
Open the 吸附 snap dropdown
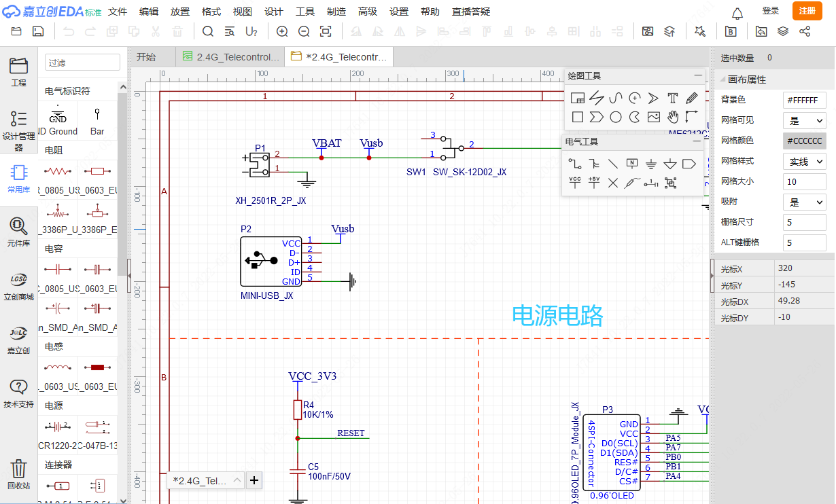pyautogui.click(x=805, y=202)
